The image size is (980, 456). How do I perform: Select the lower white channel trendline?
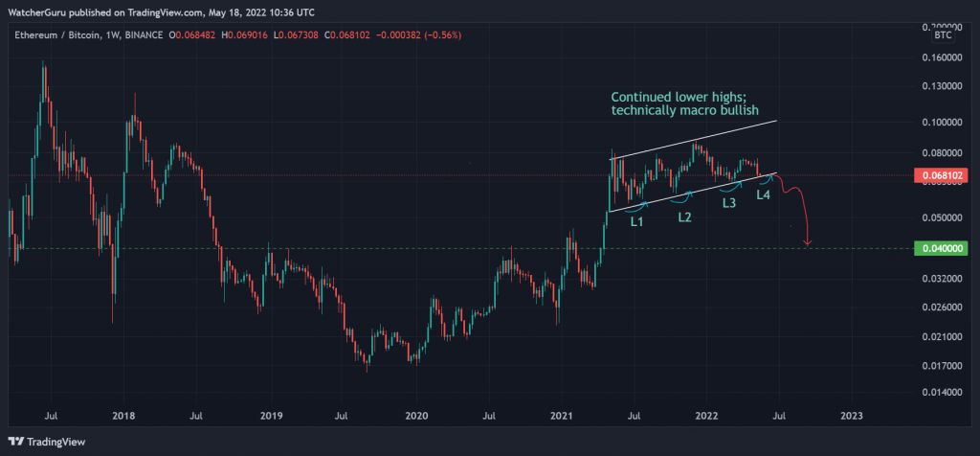pyautogui.click(x=694, y=192)
